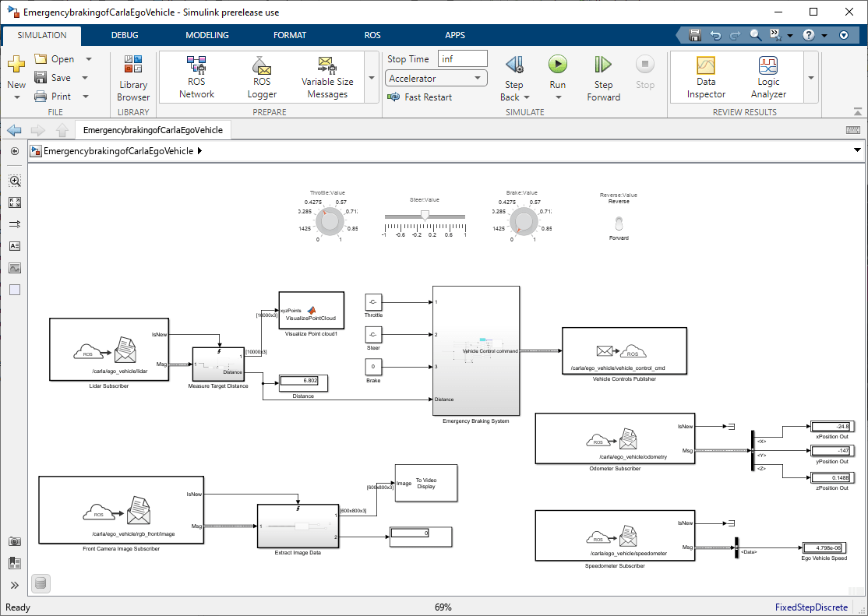
Task: Switch to the MODELING tab
Action: pyautogui.click(x=206, y=35)
